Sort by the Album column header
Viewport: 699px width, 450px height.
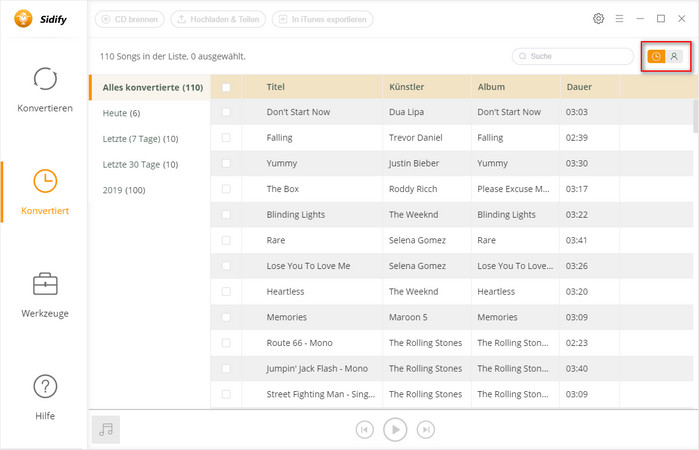click(x=491, y=87)
